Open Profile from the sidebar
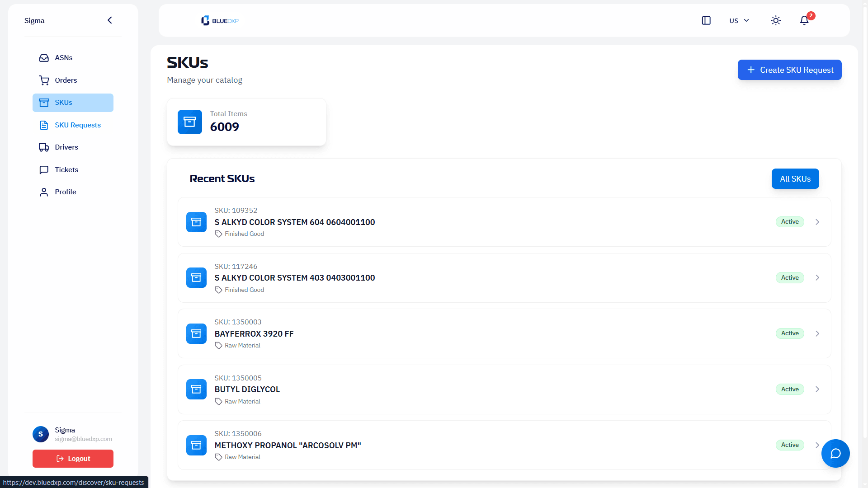Screen dimensions: 868x488 (73, 192)
